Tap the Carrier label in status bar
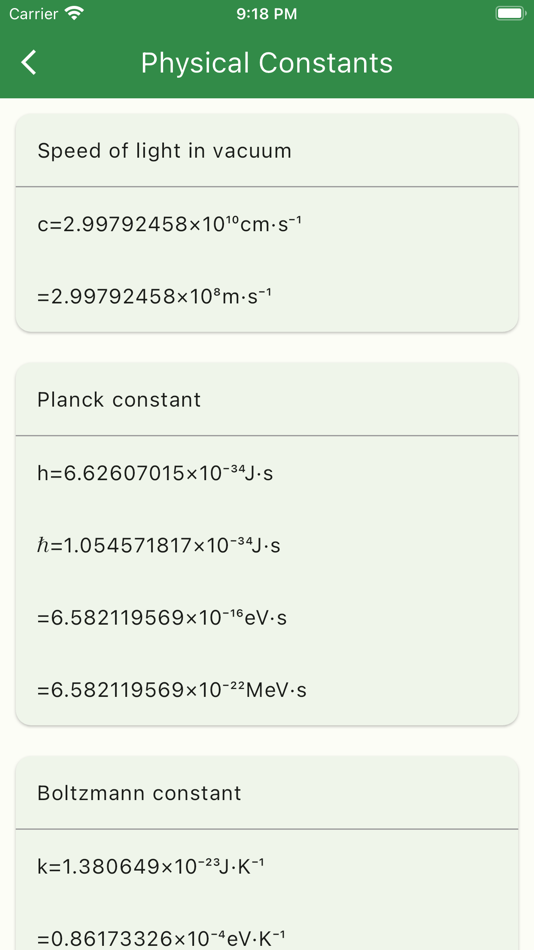 tap(34, 14)
